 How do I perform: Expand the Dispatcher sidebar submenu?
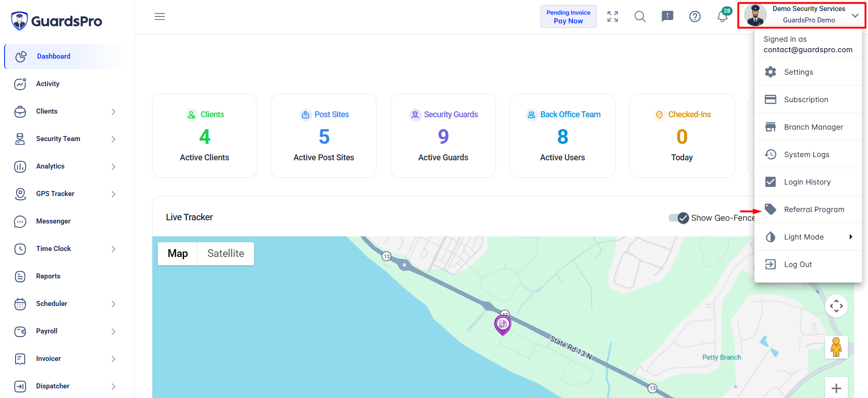pos(113,386)
